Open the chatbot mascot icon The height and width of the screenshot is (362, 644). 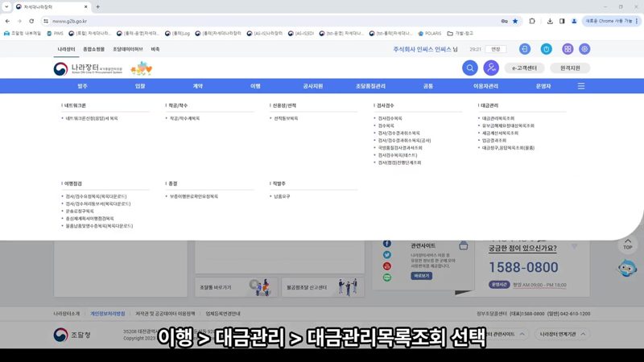[x=627, y=268]
